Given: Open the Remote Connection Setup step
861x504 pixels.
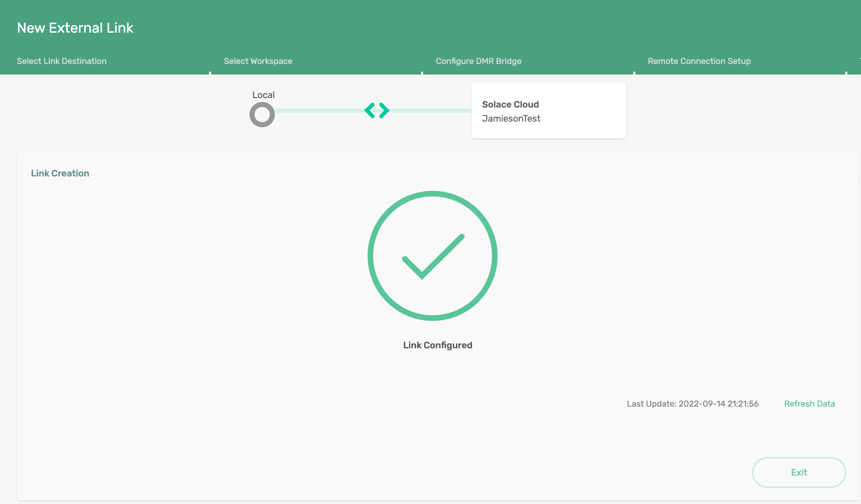Looking at the screenshot, I should pyautogui.click(x=699, y=61).
